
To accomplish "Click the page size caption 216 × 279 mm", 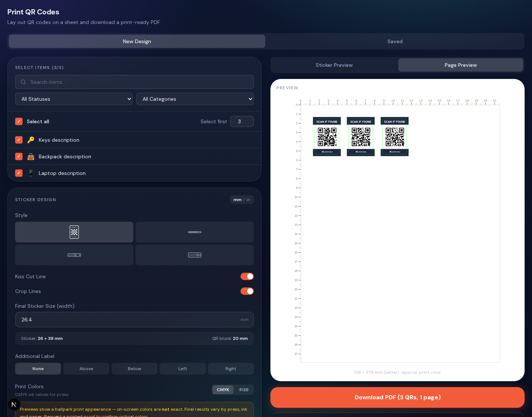I will tap(398, 372).
